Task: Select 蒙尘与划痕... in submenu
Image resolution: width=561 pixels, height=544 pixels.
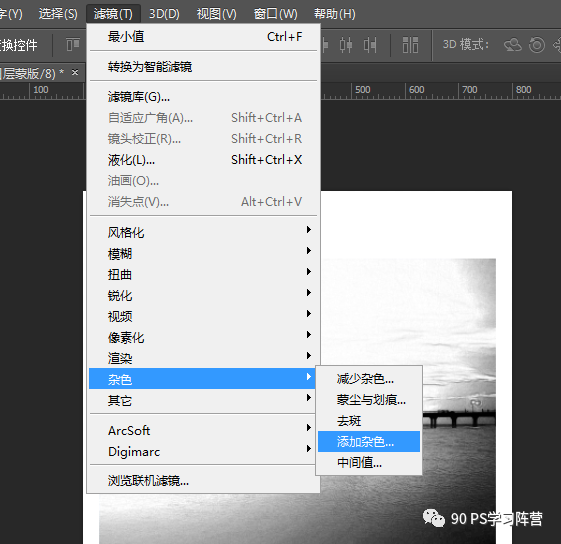Action: pyautogui.click(x=369, y=399)
